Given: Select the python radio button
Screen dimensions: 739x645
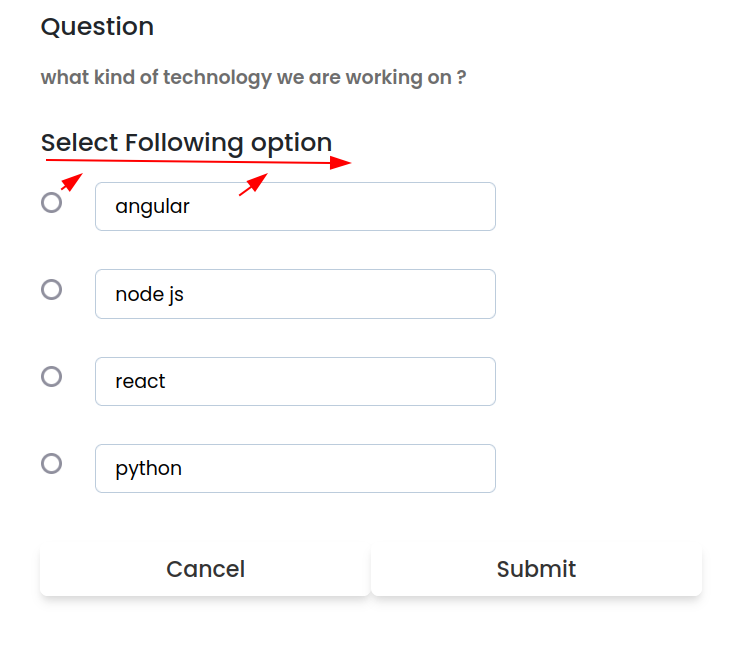Looking at the screenshot, I should coord(51,464).
